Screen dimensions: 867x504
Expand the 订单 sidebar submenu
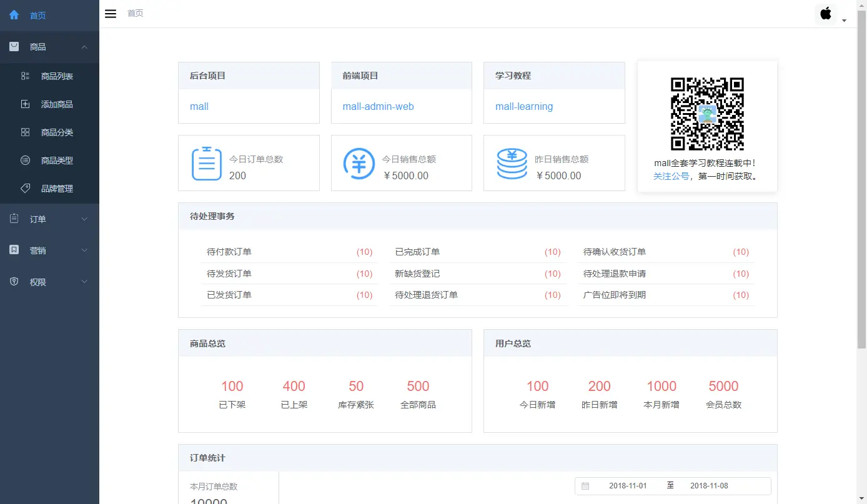click(49, 219)
